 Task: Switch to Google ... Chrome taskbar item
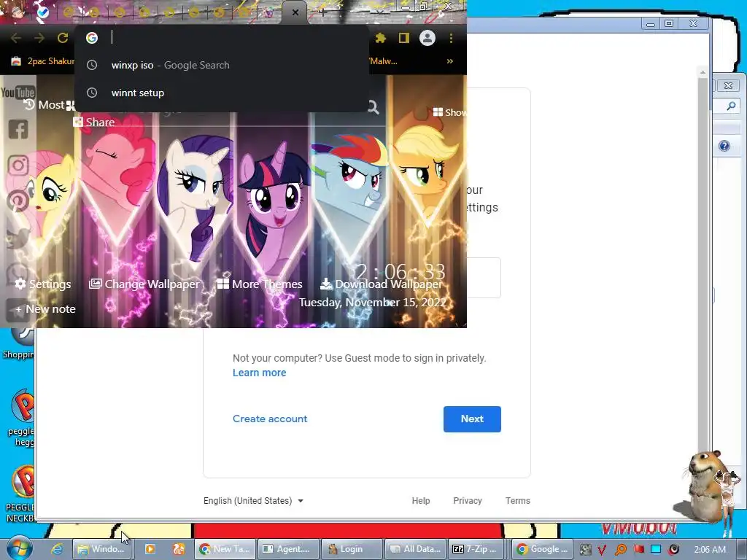point(542,549)
